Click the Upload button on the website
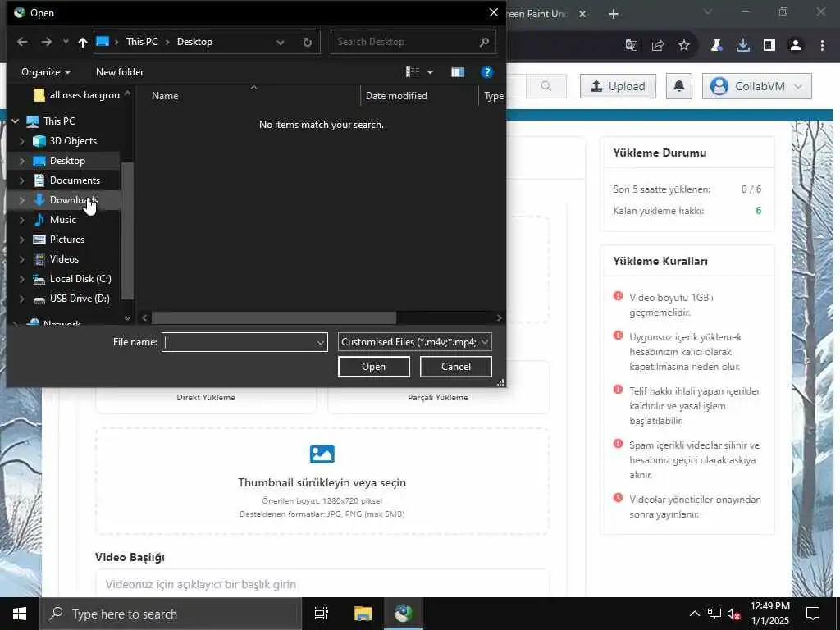840x630 pixels. tap(618, 86)
